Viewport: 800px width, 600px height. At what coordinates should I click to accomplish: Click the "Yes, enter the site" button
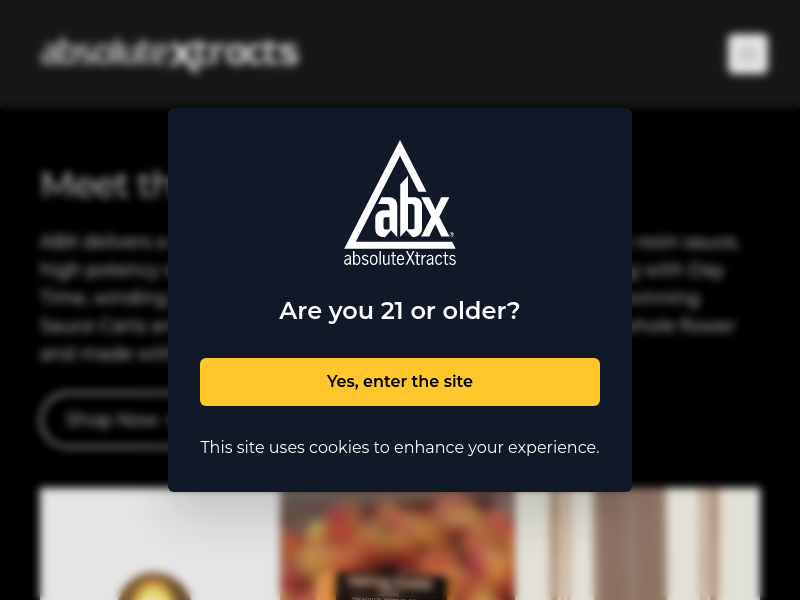pos(400,382)
